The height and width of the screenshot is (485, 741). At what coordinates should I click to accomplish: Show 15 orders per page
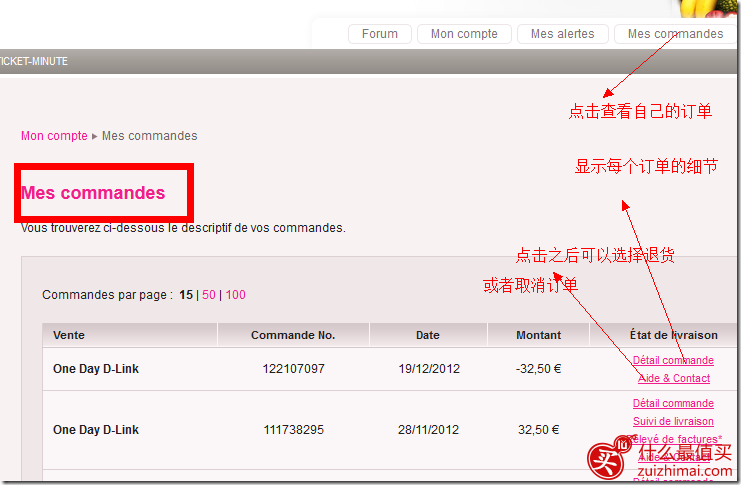(186, 295)
